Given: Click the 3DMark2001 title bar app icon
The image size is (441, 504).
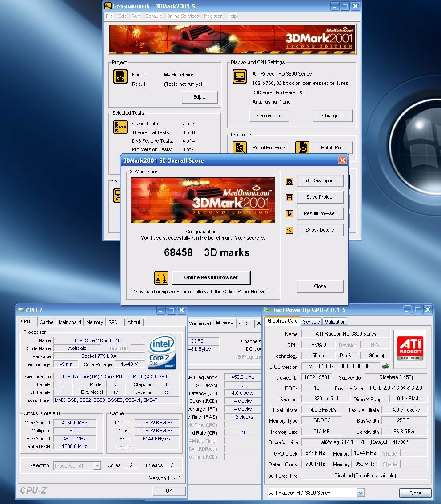Looking at the screenshot, I should coord(108,6).
